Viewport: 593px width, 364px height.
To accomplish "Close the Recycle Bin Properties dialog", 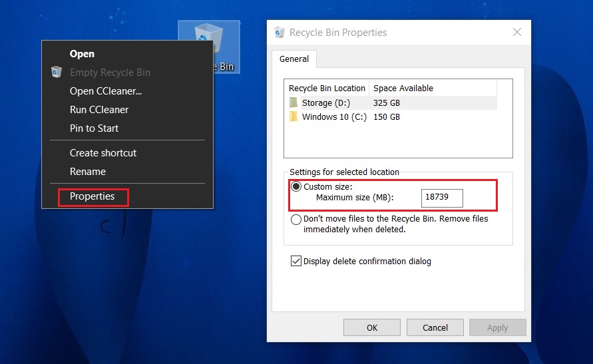I will [x=517, y=32].
